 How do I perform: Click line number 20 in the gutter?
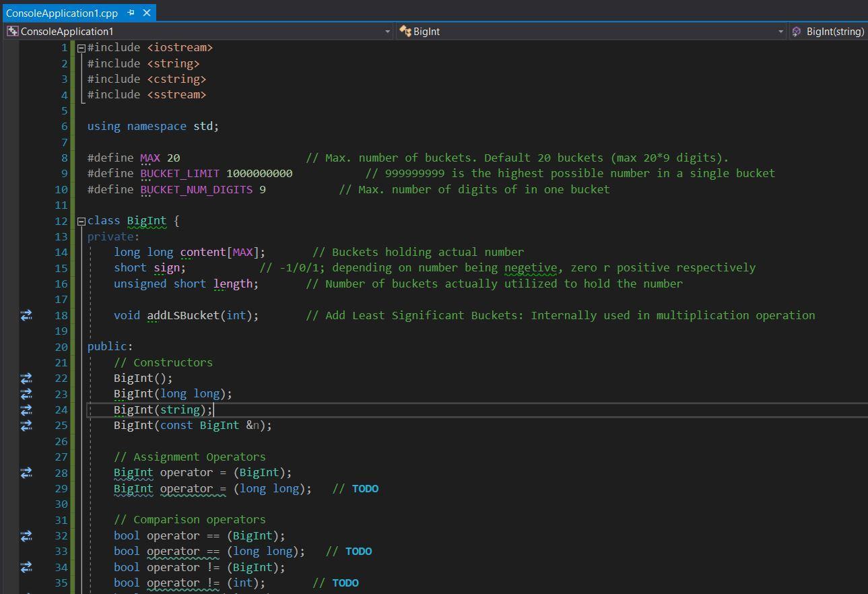61,347
